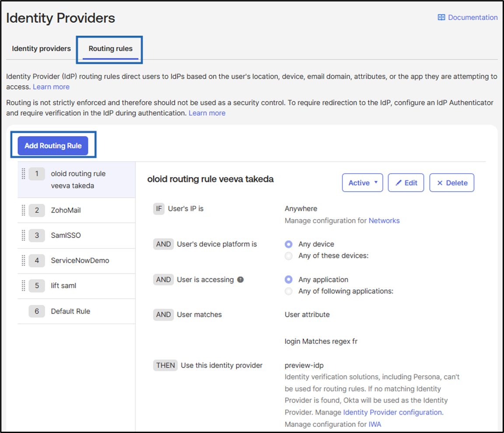Click rule number 3 badge
This screenshot has height=433, width=504.
tap(37, 235)
